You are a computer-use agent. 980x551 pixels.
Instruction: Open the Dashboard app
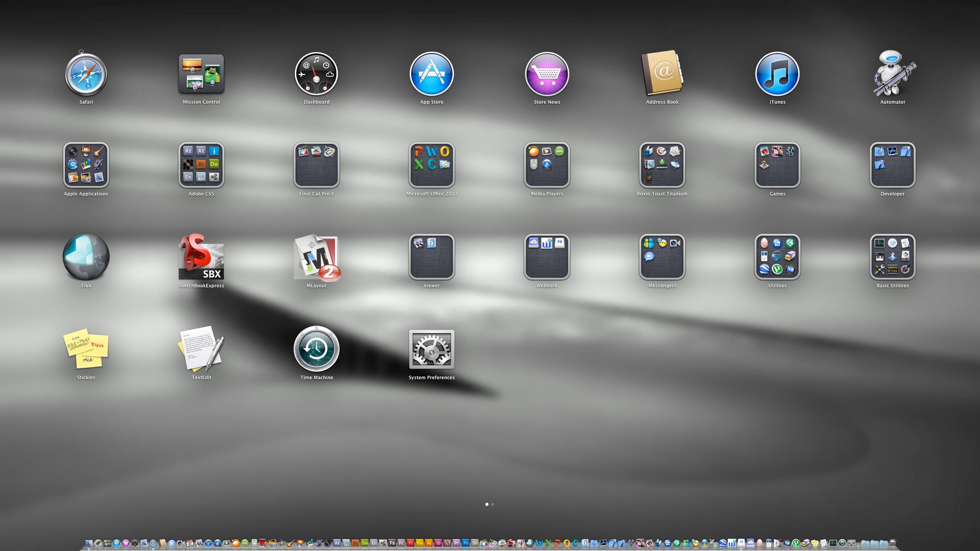click(316, 75)
